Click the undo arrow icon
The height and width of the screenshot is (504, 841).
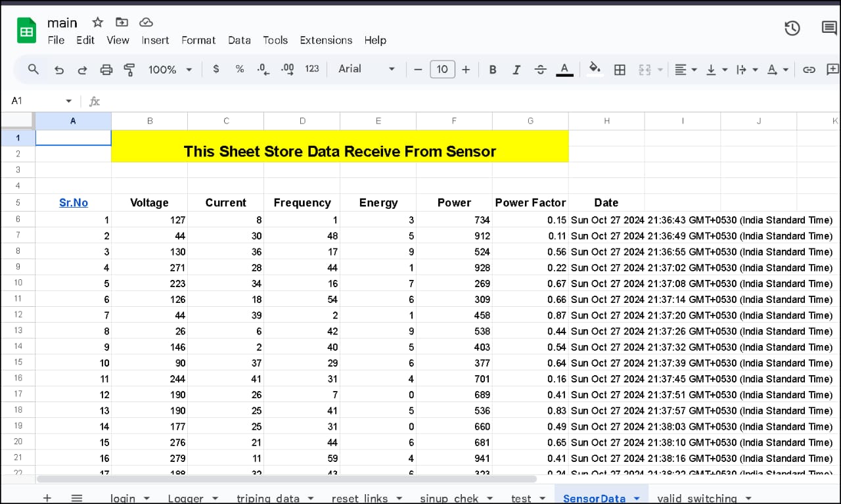(x=59, y=70)
